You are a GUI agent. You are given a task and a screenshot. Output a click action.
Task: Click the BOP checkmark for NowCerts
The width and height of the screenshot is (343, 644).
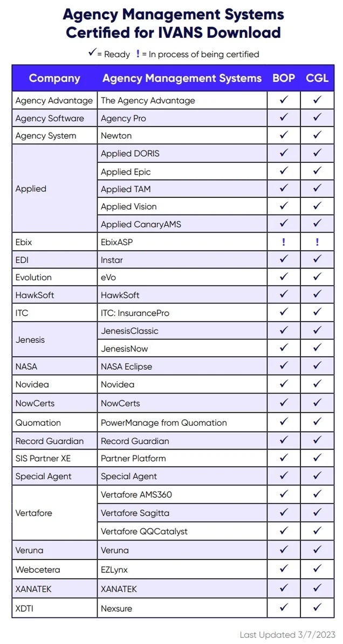pyautogui.click(x=284, y=403)
